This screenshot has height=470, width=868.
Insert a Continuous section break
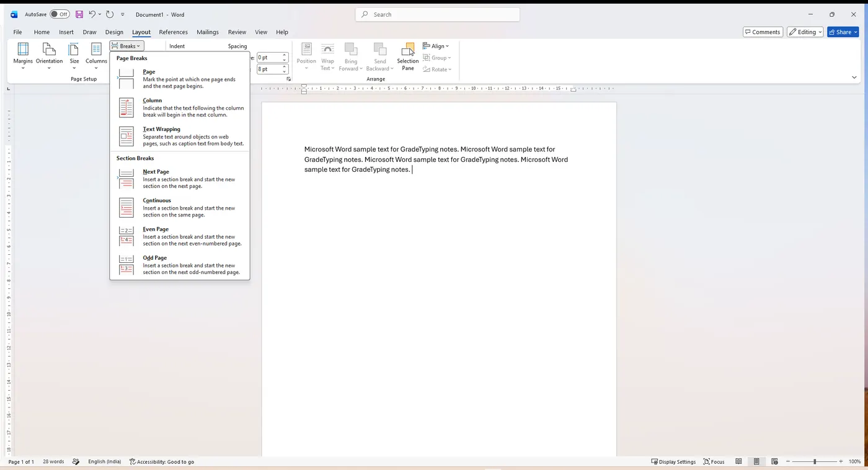(x=180, y=207)
